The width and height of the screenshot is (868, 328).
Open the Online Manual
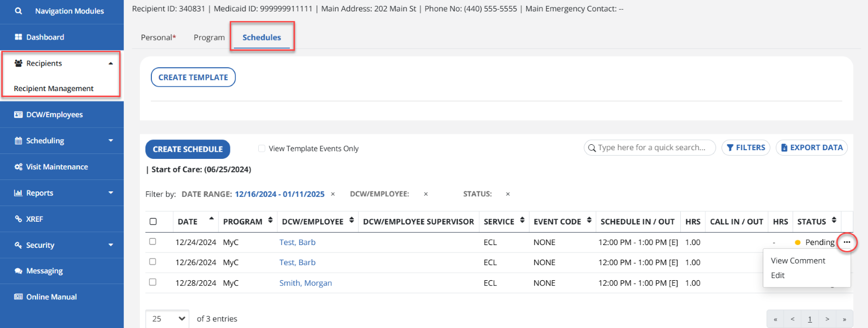pyautogui.click(x=52, y=297)
